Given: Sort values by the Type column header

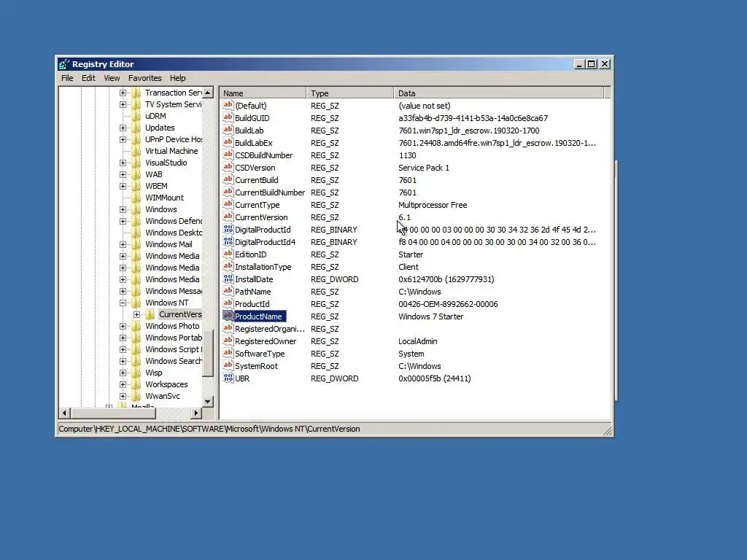Looking at the screenshot, I should 351,93.
